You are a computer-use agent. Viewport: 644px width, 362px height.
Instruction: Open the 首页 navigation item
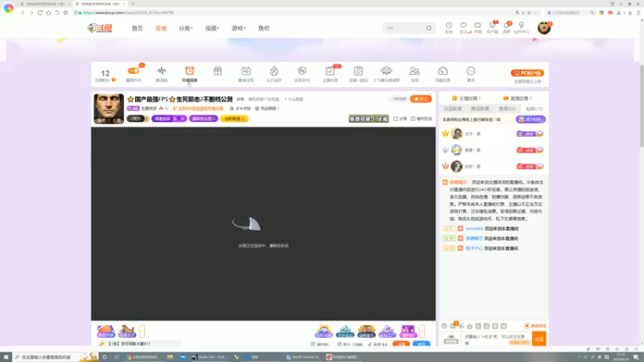point(137,28)
